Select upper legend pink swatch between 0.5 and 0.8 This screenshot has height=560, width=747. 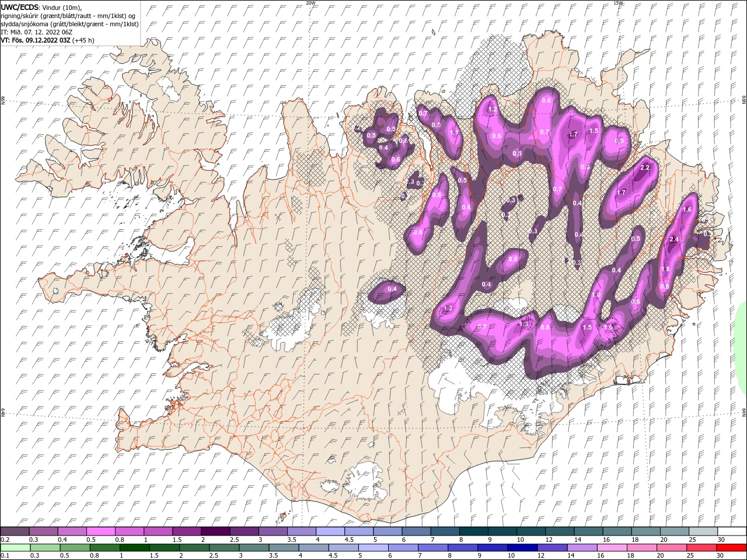(101, 531)
